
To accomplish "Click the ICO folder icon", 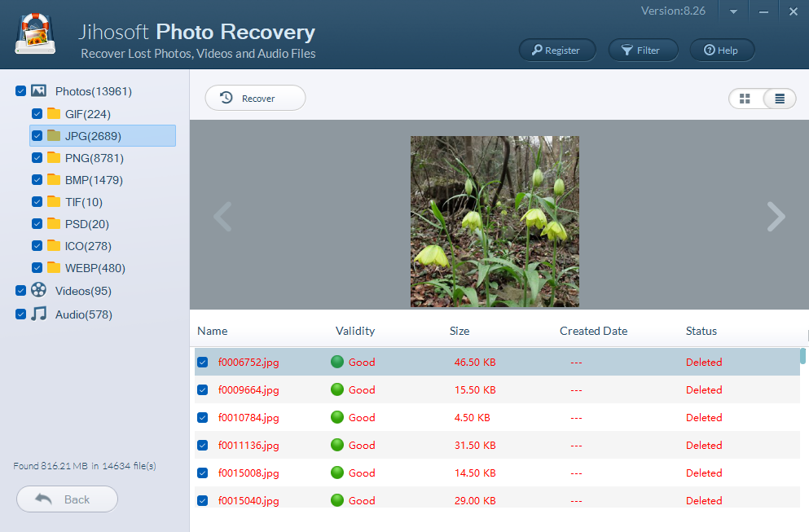I will pos(54,245).
